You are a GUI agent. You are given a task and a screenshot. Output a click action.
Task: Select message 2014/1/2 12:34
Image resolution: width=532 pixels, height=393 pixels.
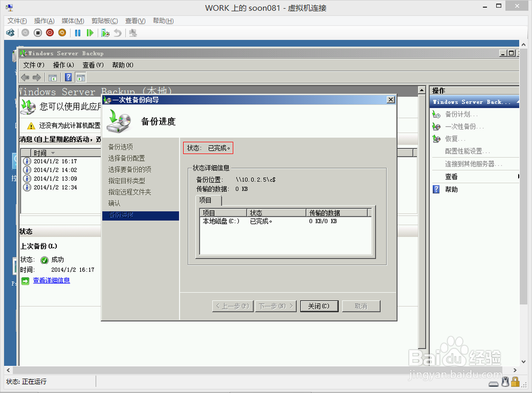coord(55,187)
